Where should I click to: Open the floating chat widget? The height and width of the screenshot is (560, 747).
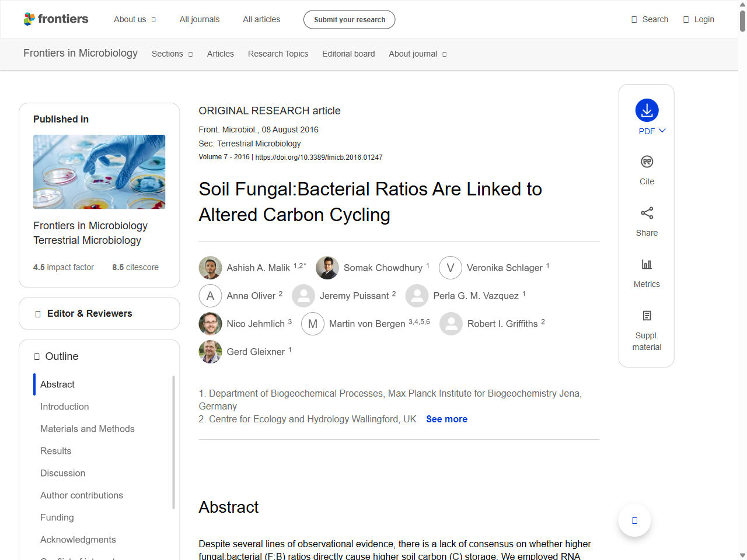coord(634,520)
